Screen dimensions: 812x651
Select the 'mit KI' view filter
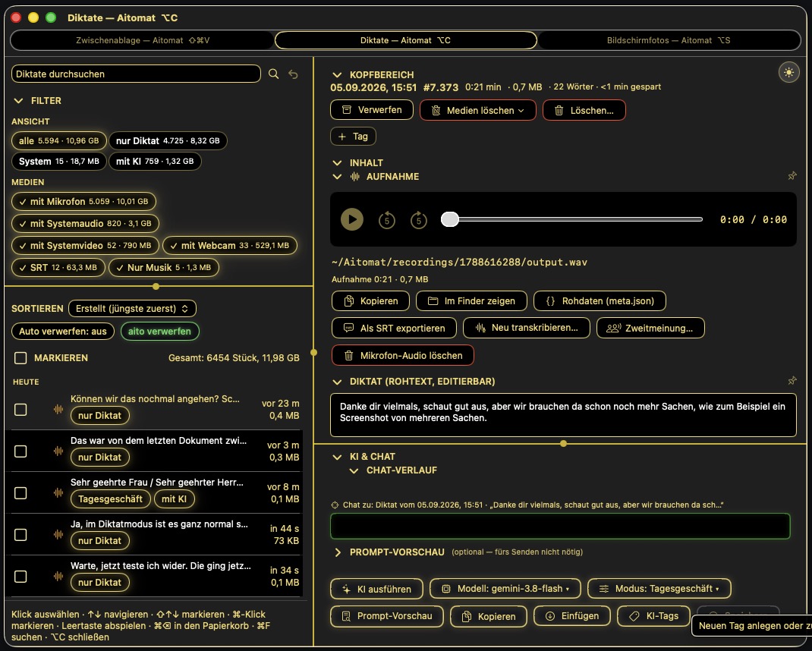(155, 161)
